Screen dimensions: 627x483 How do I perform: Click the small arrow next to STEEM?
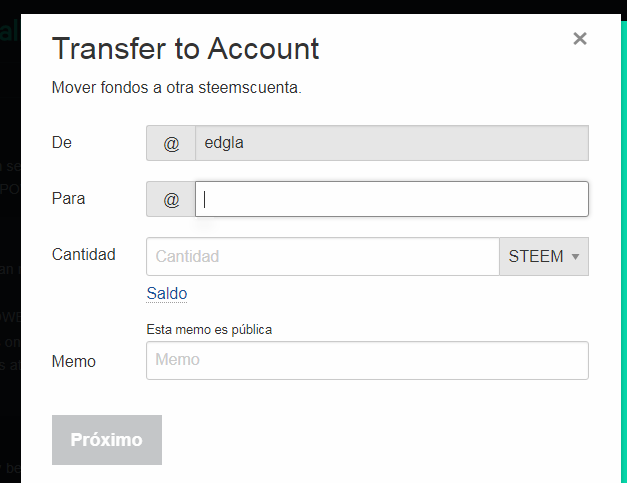[x=575, y=257]
